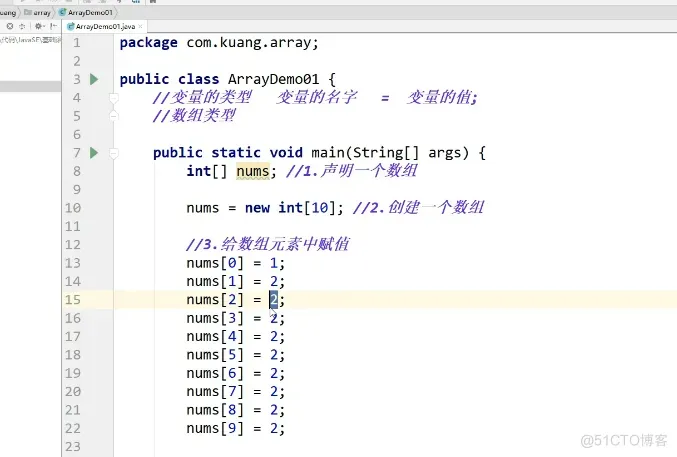Click the nums[3] = 2 statement
Screen dimensions: 677x457
(235, 318)
